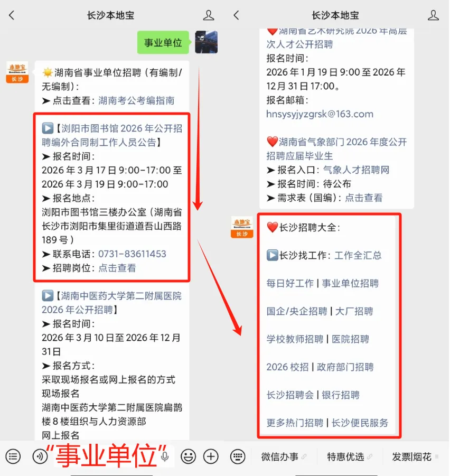This screenshot has height=476, width=450.
Task: Open 气象人才招聘网 link
Action: (356, 170)
